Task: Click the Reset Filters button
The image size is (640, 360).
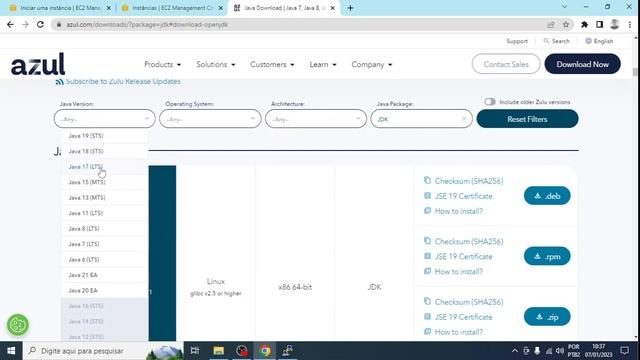Action: point(527,119)
